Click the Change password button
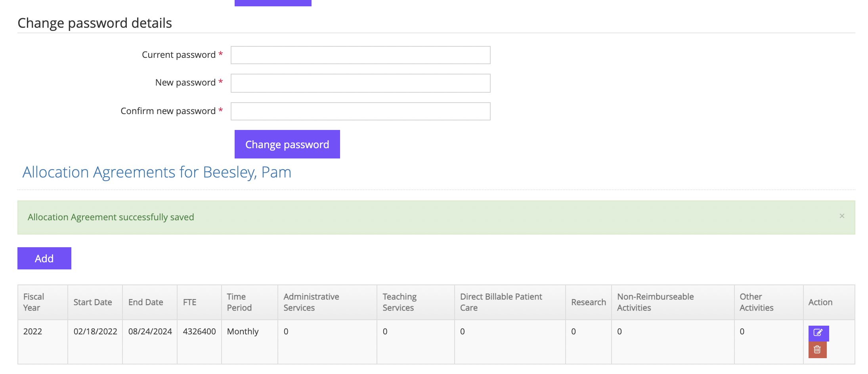The width and height of the screenshot is (868, 374). (287, 144)
